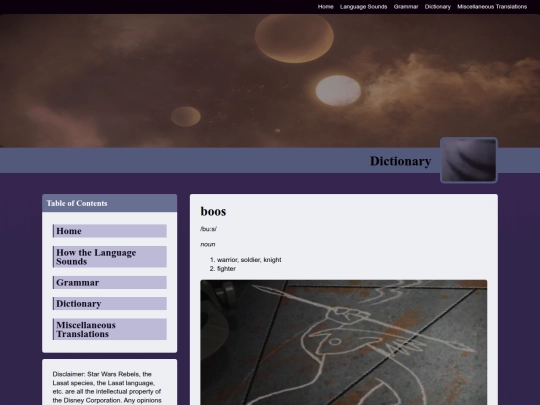Screen dimensions: 540x405
Task: Go to Grammar in the top navigation
Action: [x=406, y=7]
